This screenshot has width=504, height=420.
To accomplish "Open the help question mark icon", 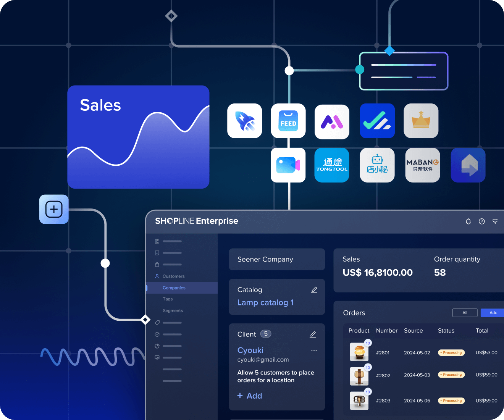I will point(482,221).
